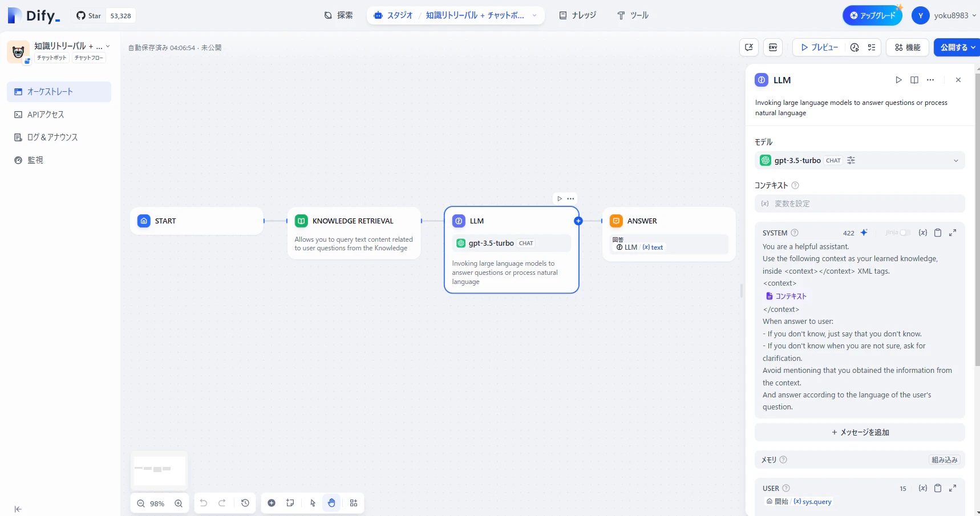980x516 pixels.
Task: Click the 機能 (Features) button
Action: 908,47
